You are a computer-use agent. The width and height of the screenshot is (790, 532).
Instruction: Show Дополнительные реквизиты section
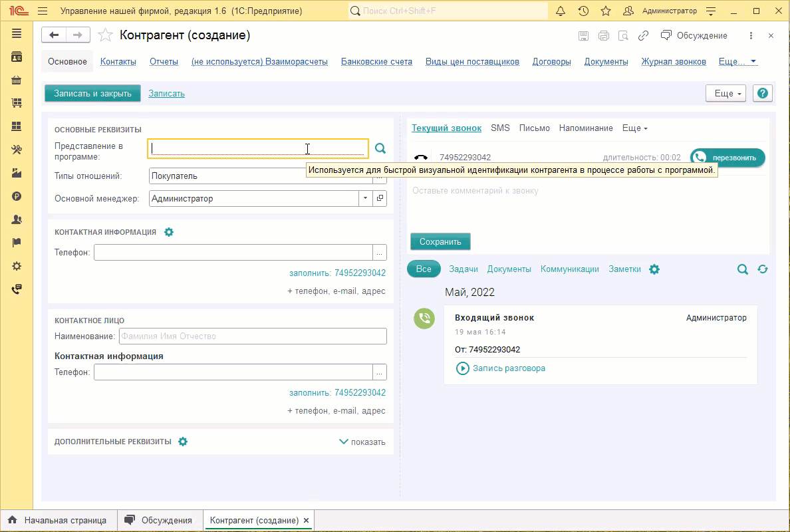click(362, 442)
